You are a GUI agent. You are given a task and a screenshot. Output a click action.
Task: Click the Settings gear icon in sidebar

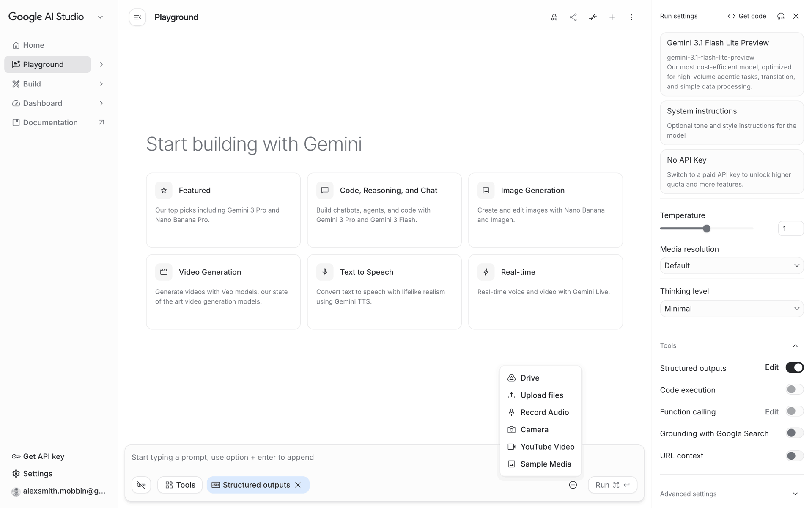point(16,474)
